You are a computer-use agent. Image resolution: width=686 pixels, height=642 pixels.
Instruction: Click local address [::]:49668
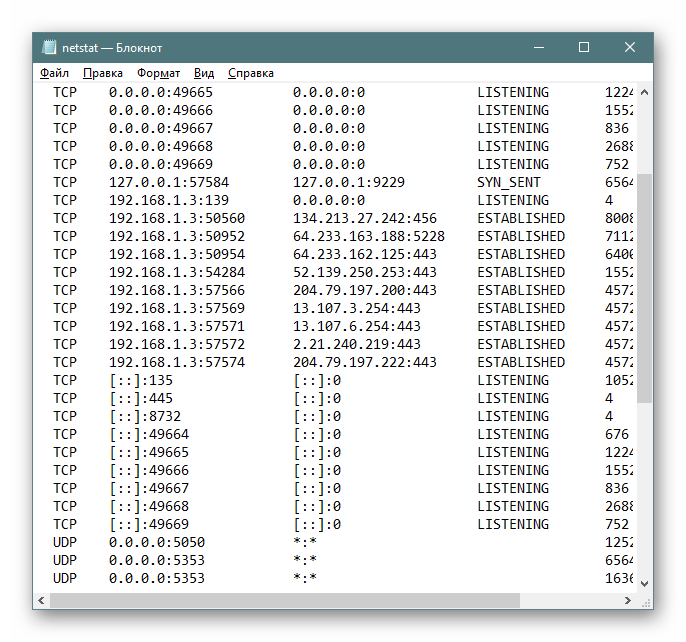point(149,506)
